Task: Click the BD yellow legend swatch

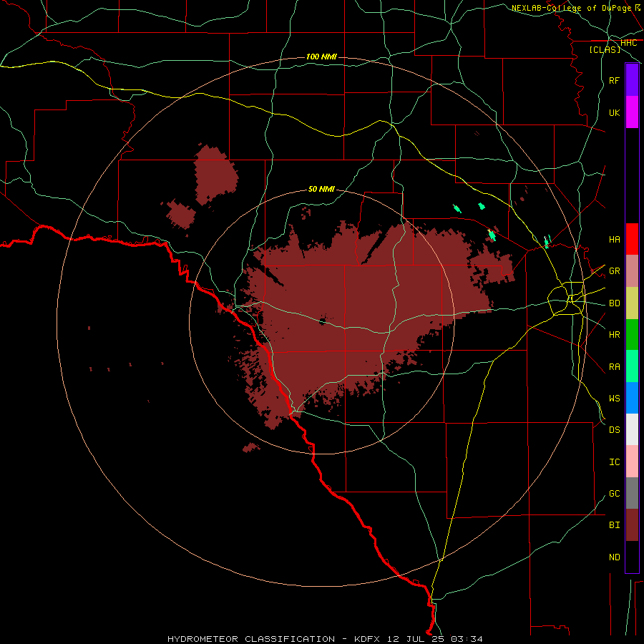Action: pyautogui.click(x=632, y=303)
